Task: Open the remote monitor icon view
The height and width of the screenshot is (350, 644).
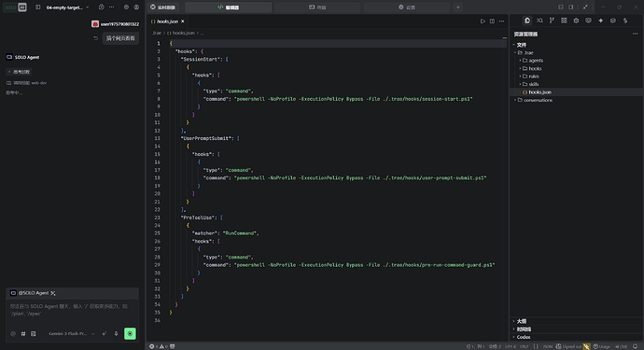Action: 589,21
